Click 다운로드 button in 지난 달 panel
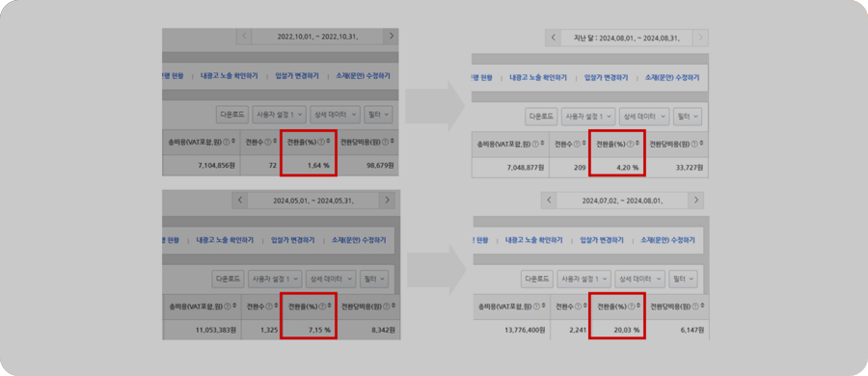The width and height of the screenshot is (868, 376). coord(541,117)
